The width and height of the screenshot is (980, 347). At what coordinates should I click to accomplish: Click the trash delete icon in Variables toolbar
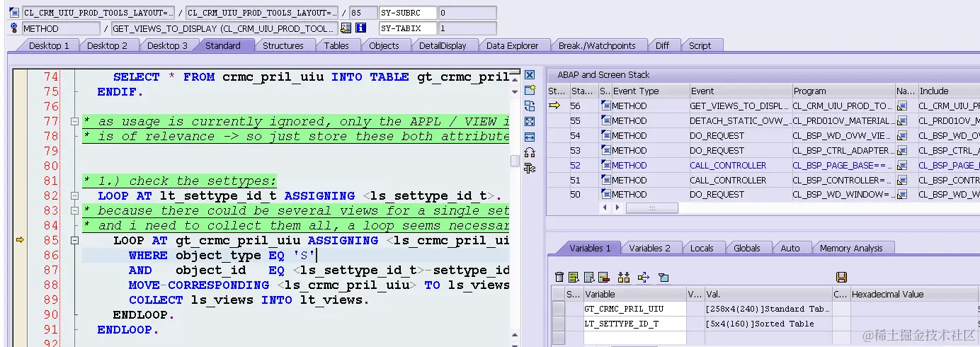559,277
